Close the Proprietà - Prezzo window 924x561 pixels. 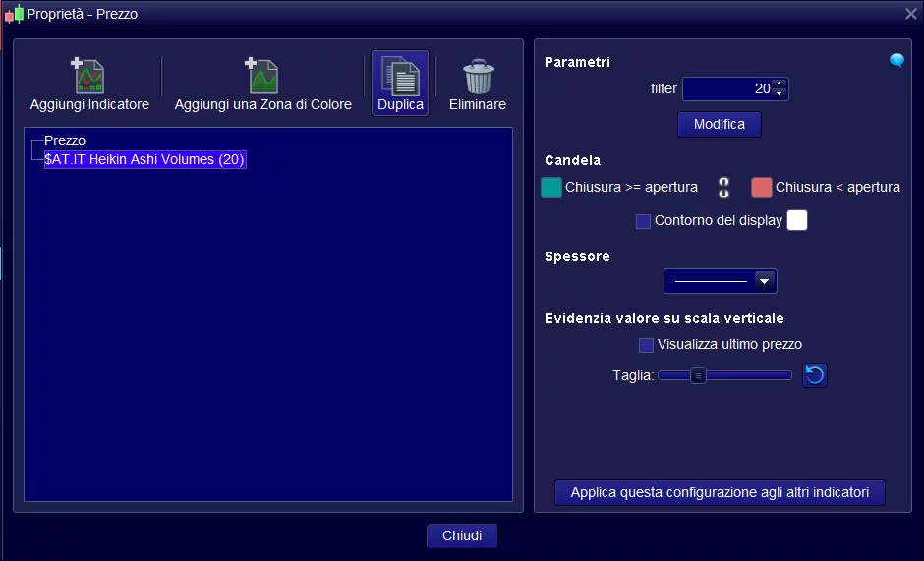pos(910,14)
